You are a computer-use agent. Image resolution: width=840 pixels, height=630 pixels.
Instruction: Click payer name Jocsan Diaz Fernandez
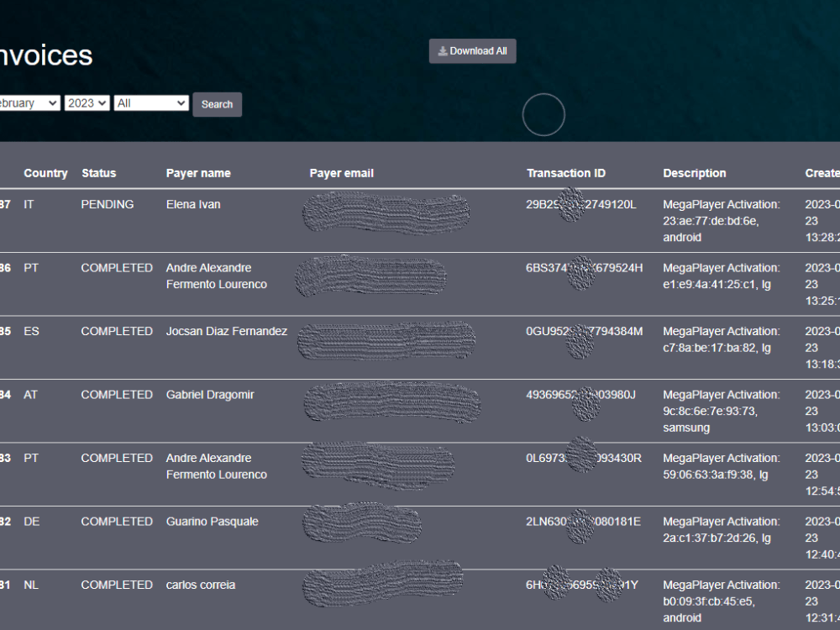pos(227,331)
